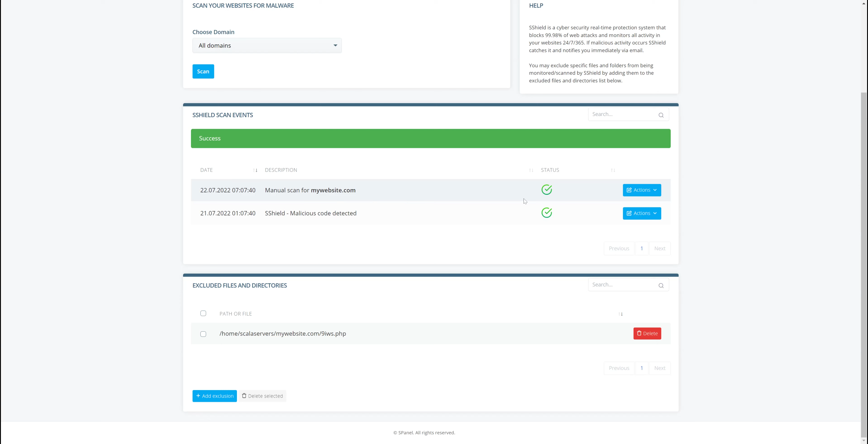
Task: Click the blue Scan button
Action: 203,72
